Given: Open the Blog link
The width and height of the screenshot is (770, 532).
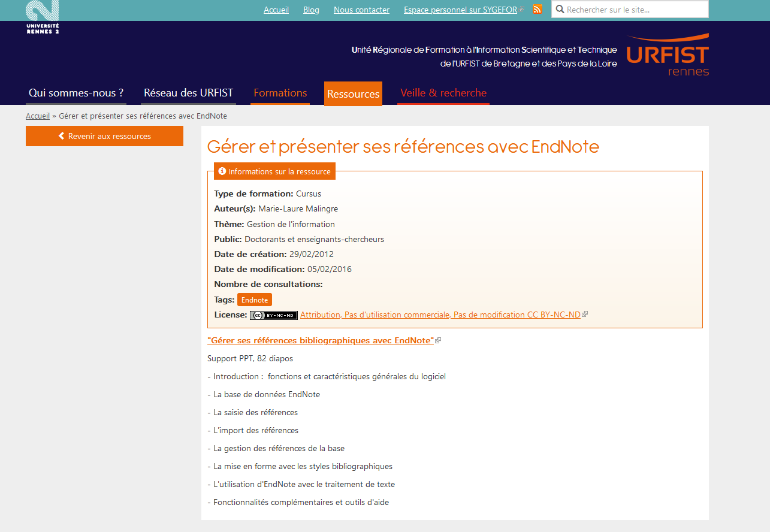Looking at the screenshot, I should tap(312, 10).
